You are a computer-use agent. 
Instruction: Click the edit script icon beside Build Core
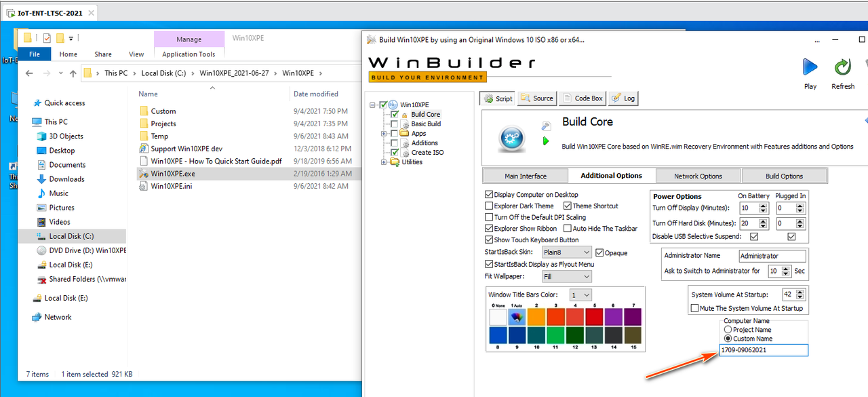tap(546, 126)
